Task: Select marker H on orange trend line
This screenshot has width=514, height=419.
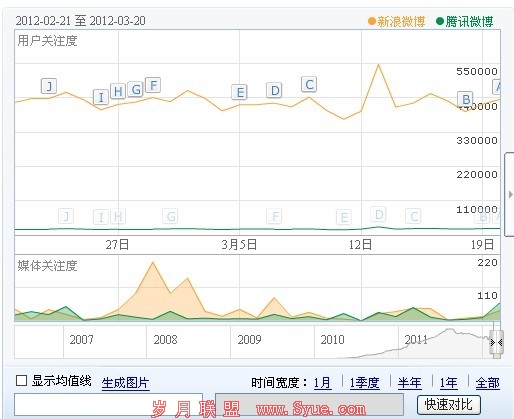Action: click(x=118, y=91)
